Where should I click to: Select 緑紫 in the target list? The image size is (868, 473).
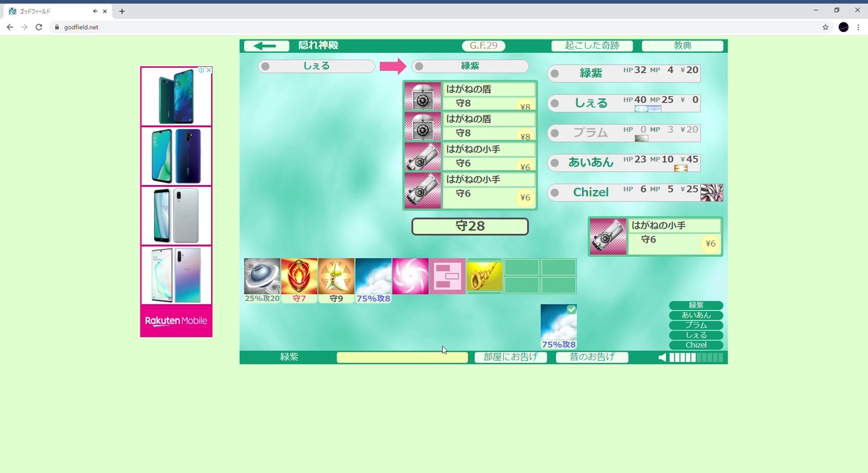click(x=696, y=306)
